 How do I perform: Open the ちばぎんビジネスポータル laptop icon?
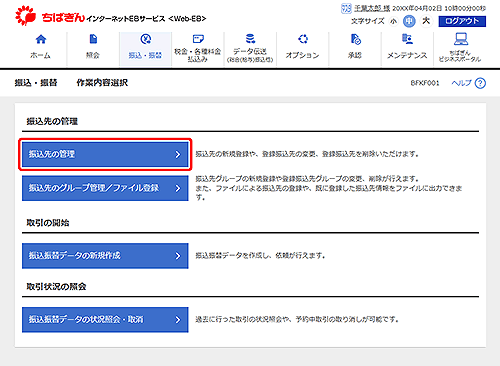tap(460, 39)
